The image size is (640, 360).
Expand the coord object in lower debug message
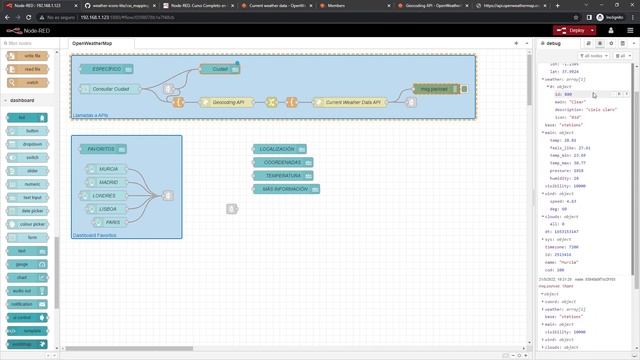[543, 302]
